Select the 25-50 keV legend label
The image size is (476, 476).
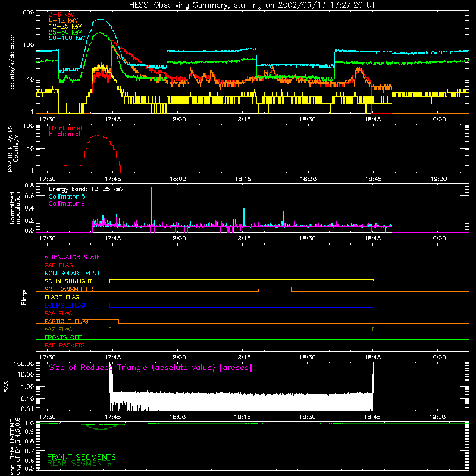click(65, 32)
